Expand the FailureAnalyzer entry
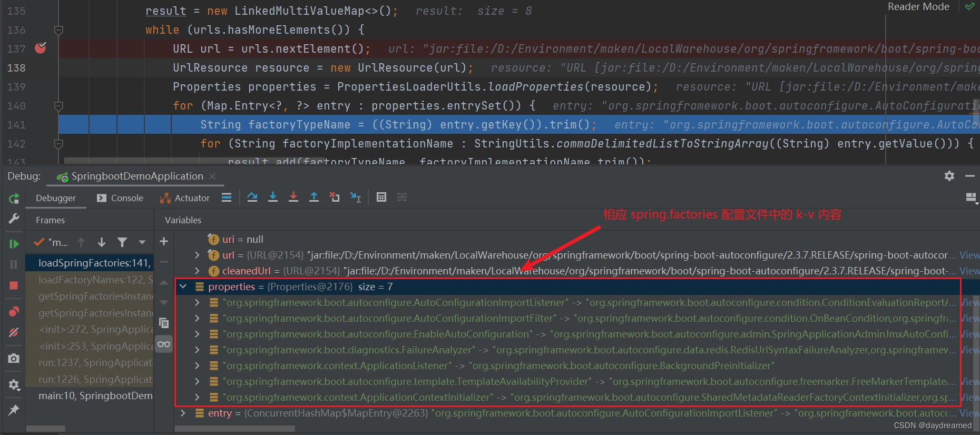 tap(197, 350)
